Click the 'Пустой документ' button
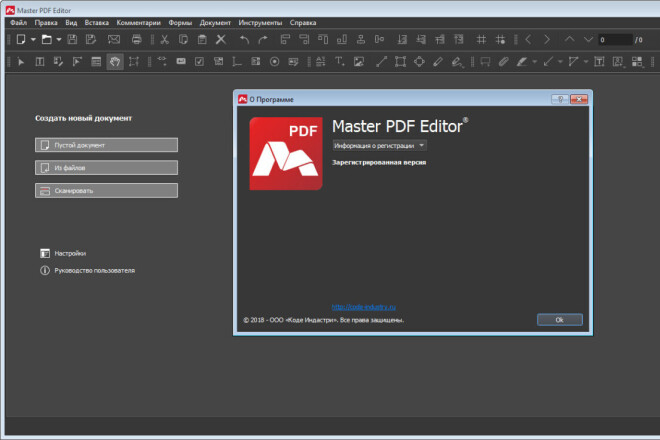Screen dimensions: 660x440 tap(106, 145)
